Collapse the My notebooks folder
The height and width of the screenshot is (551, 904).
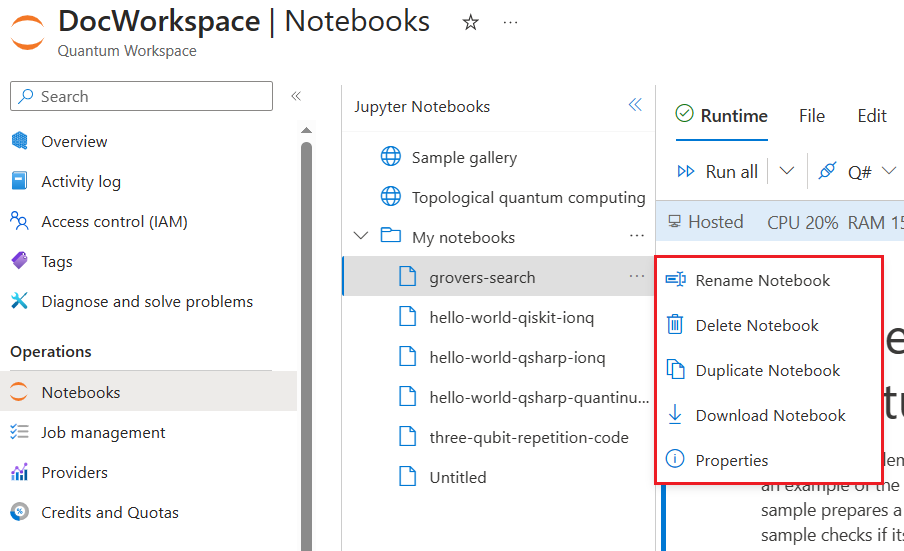361,236
